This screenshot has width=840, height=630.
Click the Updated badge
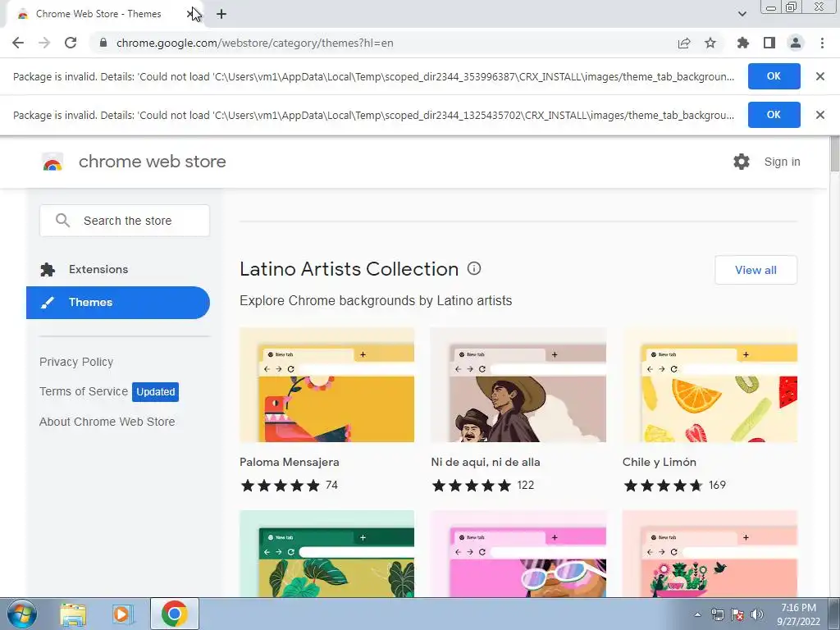[155, 391]
